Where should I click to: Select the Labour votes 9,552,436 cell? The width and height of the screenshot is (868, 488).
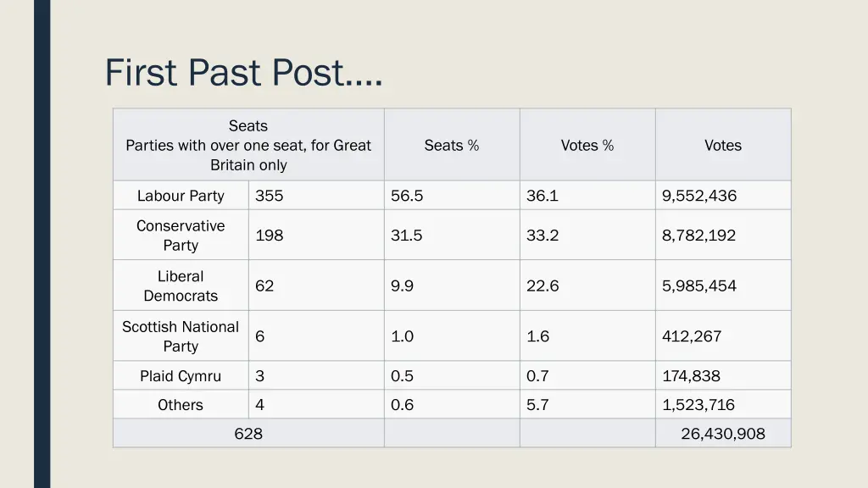click(723, 196)
